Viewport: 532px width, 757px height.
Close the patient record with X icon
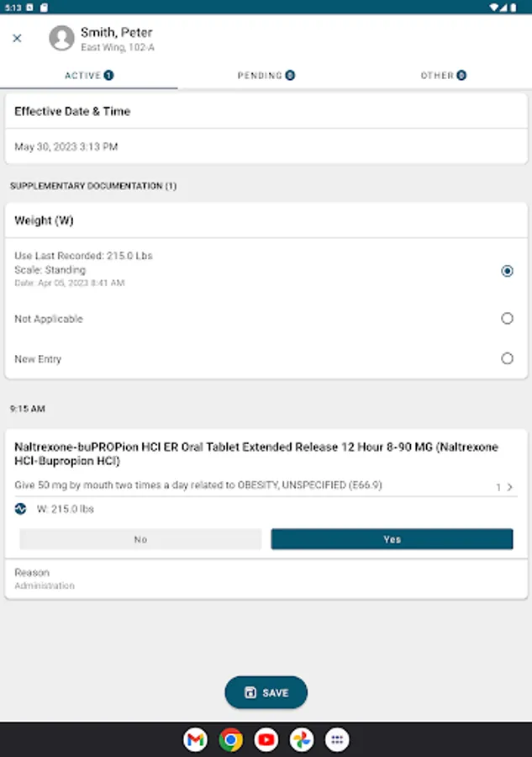click(x=17, y=38)
